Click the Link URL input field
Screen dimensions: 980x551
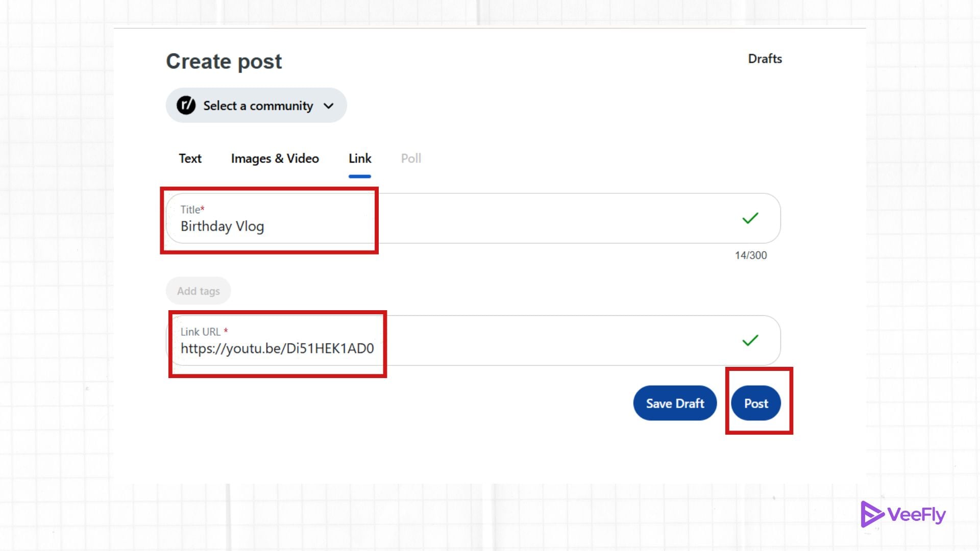click(278, 349)
